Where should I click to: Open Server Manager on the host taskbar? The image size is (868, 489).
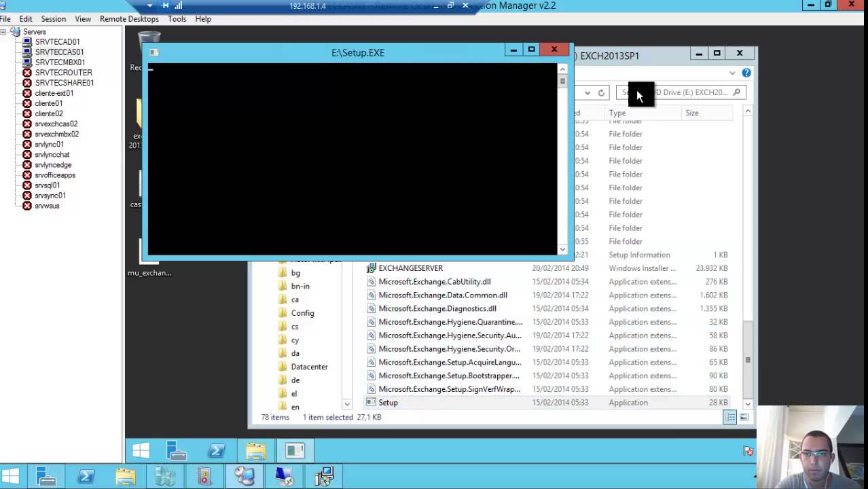tap(47, 476)
